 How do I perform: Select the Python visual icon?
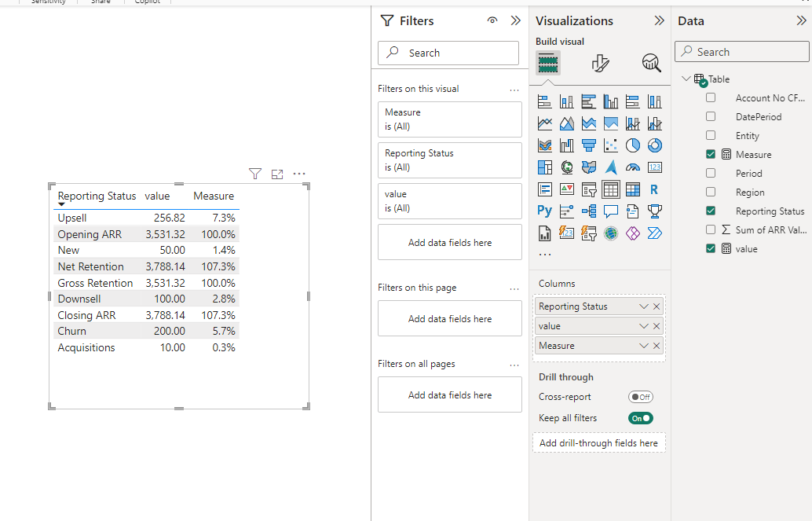tap(545, 211)
